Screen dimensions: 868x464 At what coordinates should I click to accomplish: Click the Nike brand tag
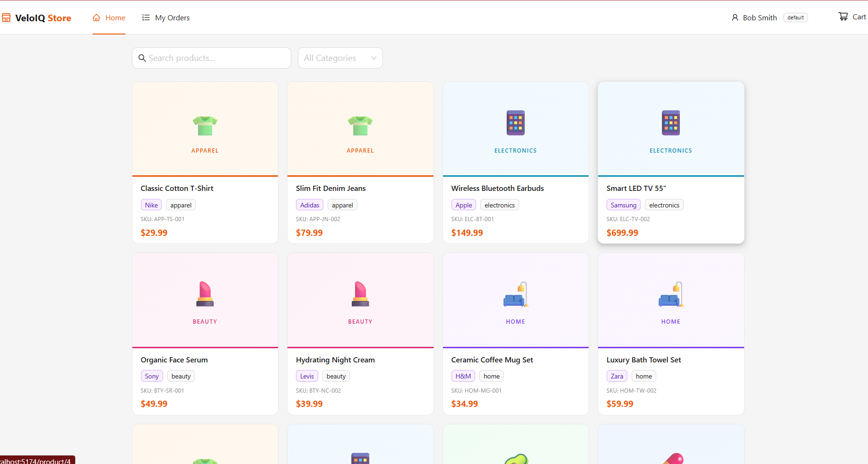[151, 205]
